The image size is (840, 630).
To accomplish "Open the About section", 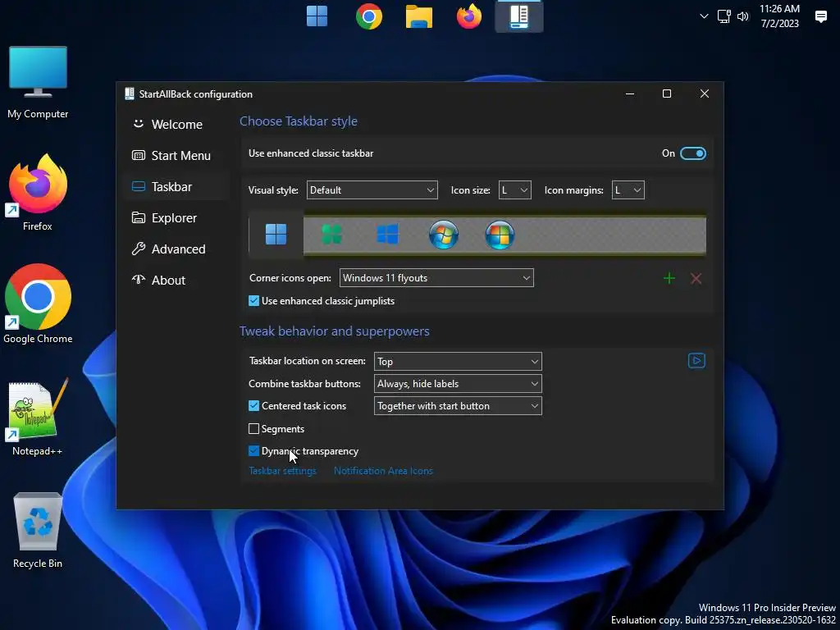I will 177,281.
